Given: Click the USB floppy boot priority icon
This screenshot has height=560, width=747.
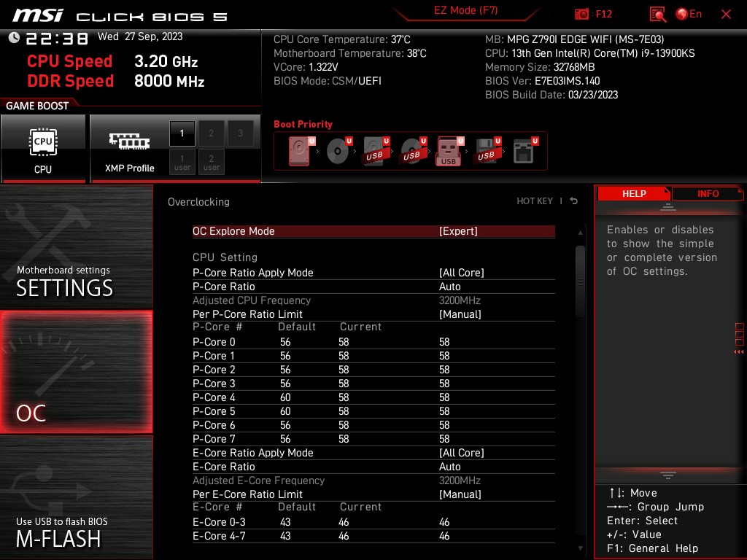Looking at the screenshot, I should coord(487,151).
